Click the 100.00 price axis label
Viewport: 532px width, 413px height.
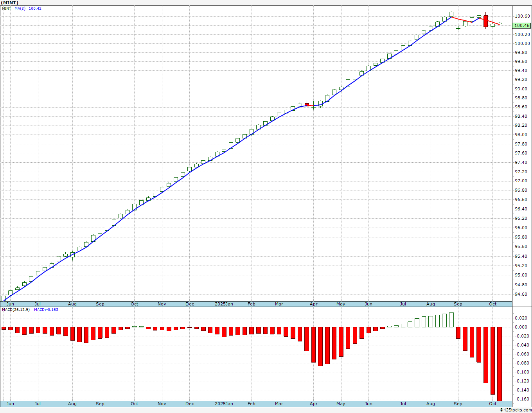522,43
